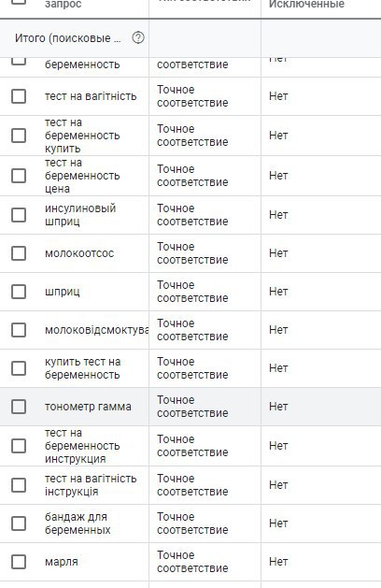Click the Исключенные column header

[306, 5]
